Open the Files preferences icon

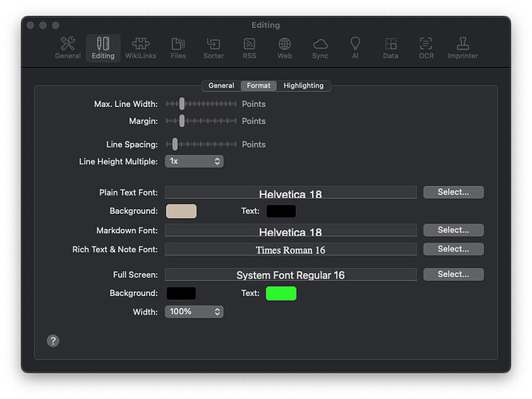click(178, 48)
